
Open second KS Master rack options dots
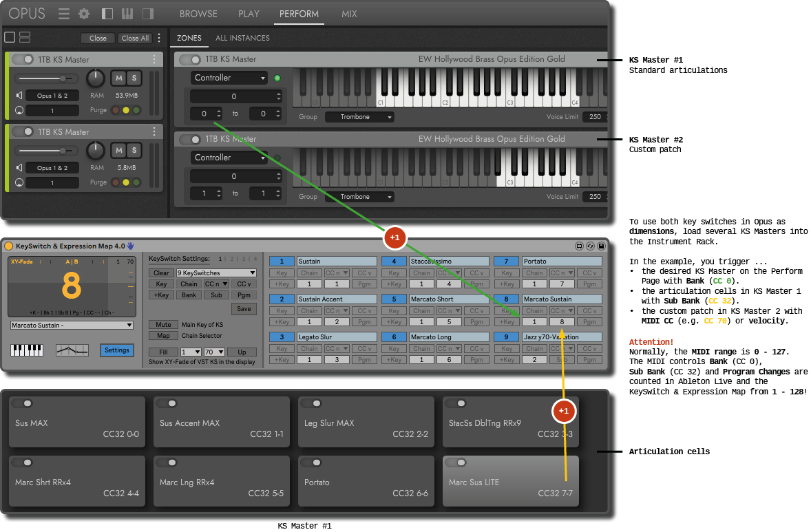click(x=154, y=132)
